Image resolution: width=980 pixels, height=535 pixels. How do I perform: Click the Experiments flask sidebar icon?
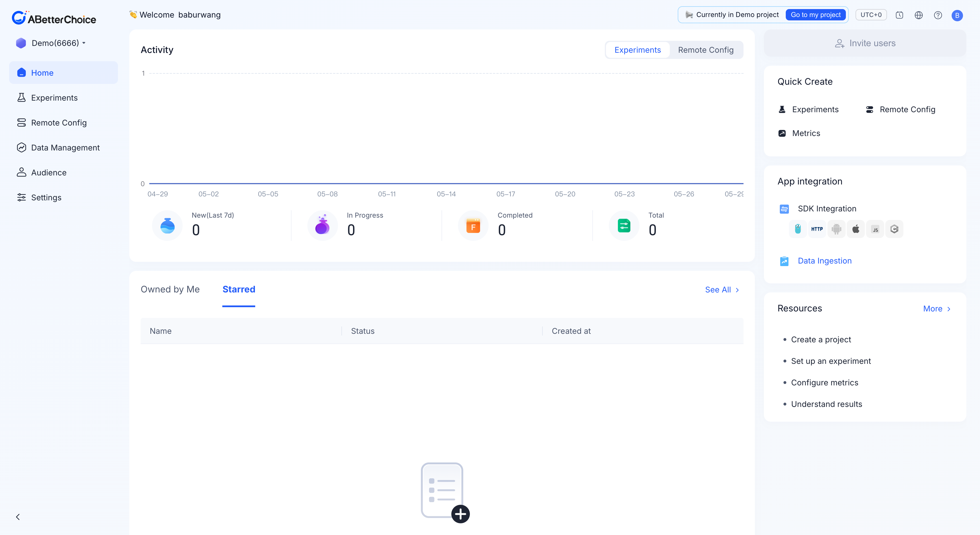[21, 98]
